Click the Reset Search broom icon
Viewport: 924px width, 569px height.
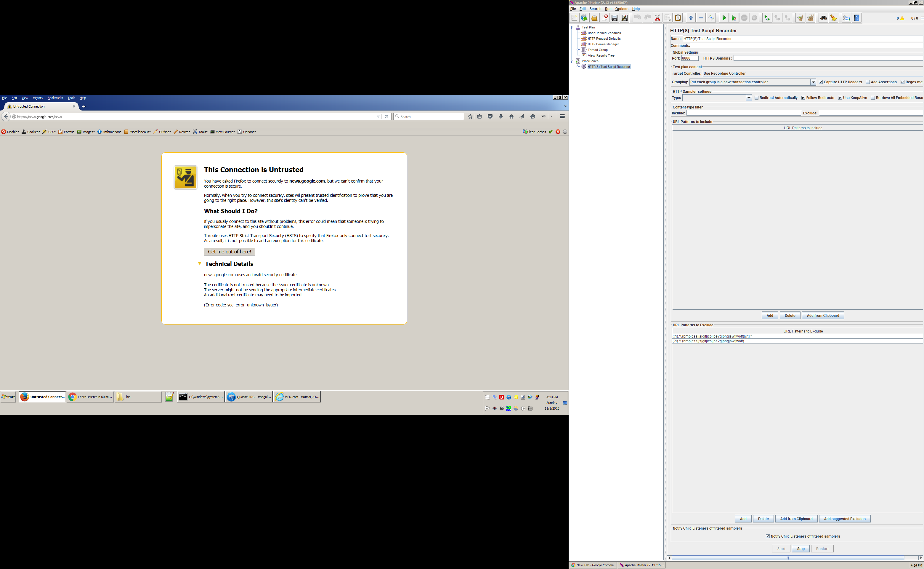833,18
